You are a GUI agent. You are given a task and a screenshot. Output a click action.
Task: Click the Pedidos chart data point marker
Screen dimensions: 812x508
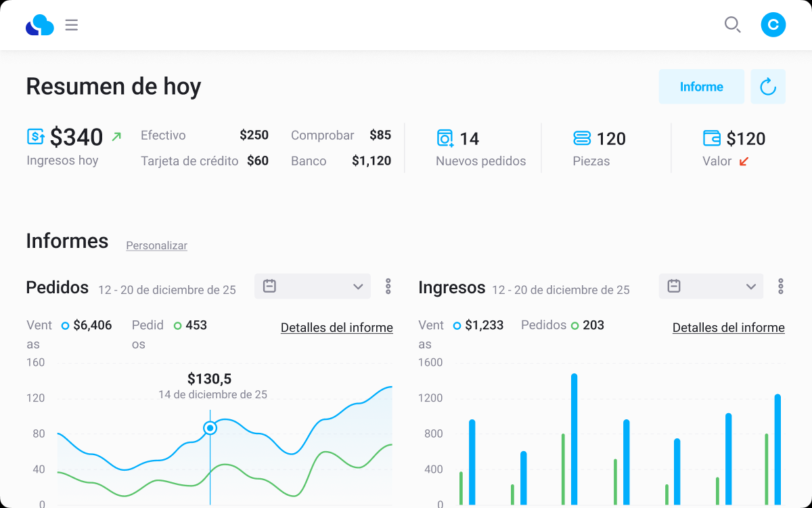pos(210,428)
